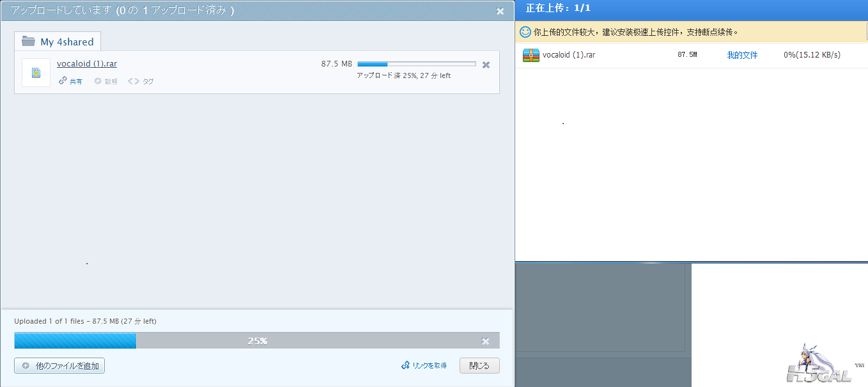Click the folder icon on My 4shared tab

coord(28,42)
